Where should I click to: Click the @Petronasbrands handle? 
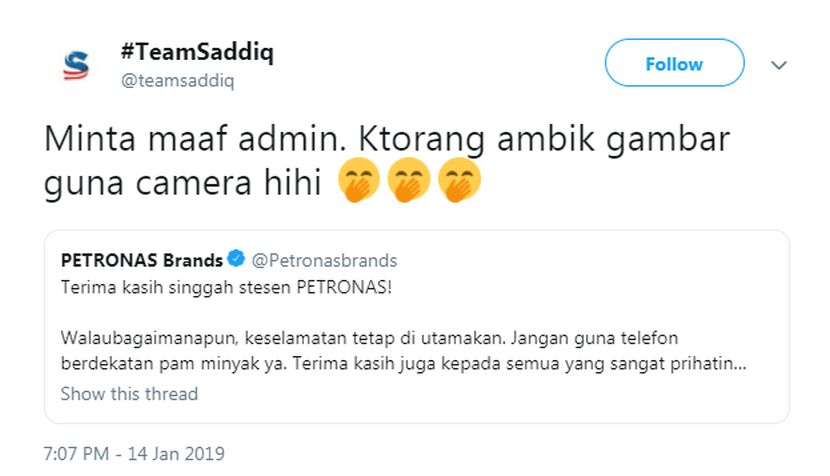(x=324, y=260)
